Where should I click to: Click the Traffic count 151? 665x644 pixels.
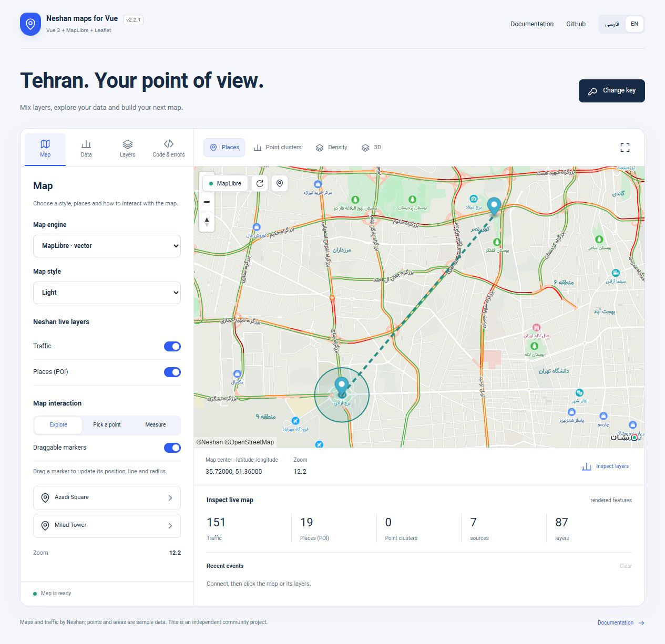216,523
